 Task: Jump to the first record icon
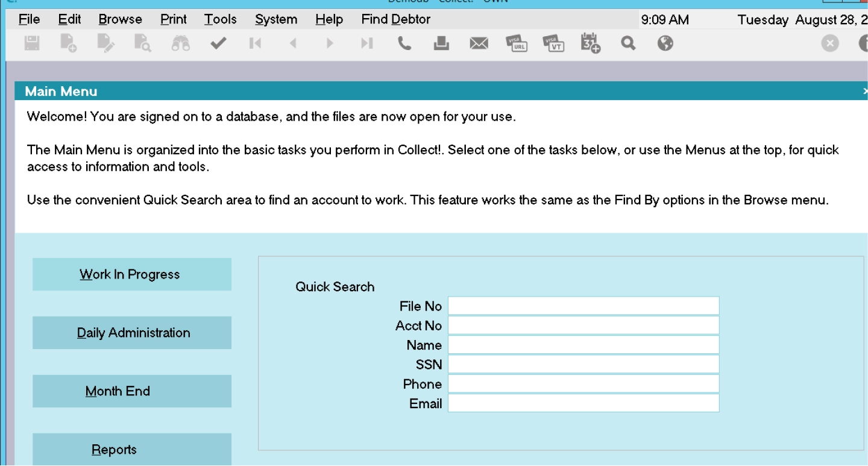click(255, 43)
